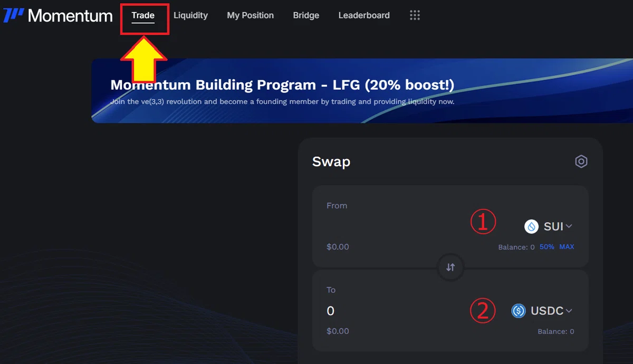Click the 50% balance button

click(x=547, y=247)
